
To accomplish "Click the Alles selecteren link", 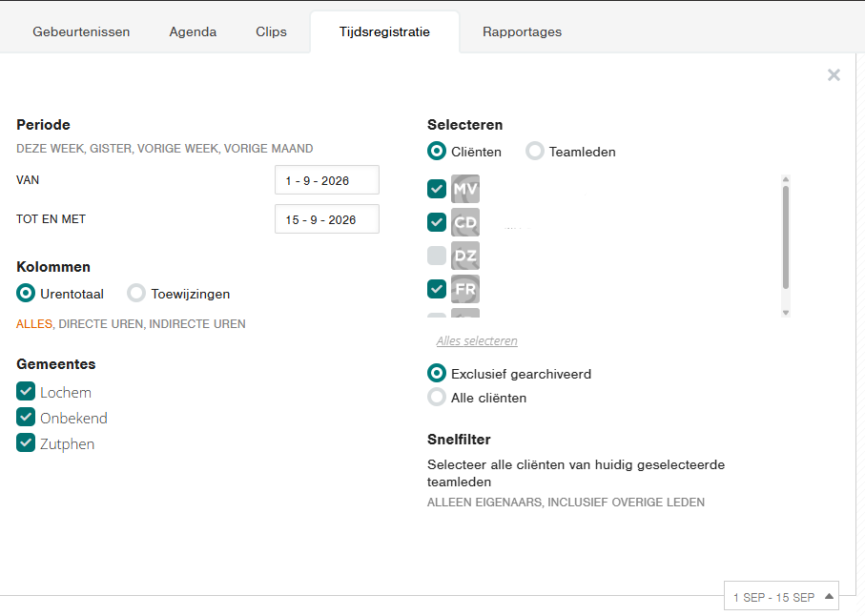I will point(477,340).
